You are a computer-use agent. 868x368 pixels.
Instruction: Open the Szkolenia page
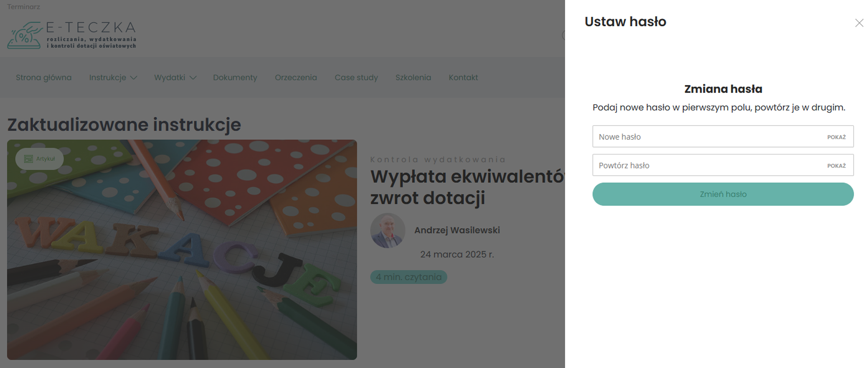[413, 77]
